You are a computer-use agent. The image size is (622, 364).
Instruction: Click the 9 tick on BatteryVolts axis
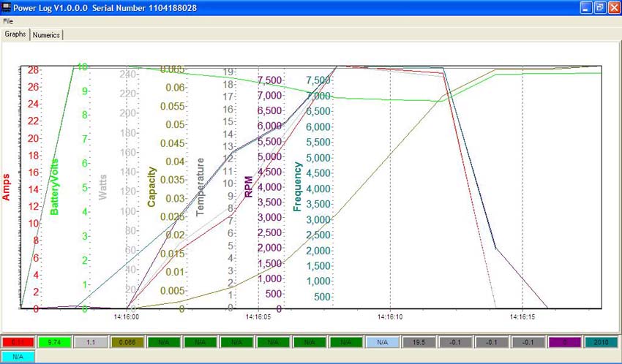point(84,91)
